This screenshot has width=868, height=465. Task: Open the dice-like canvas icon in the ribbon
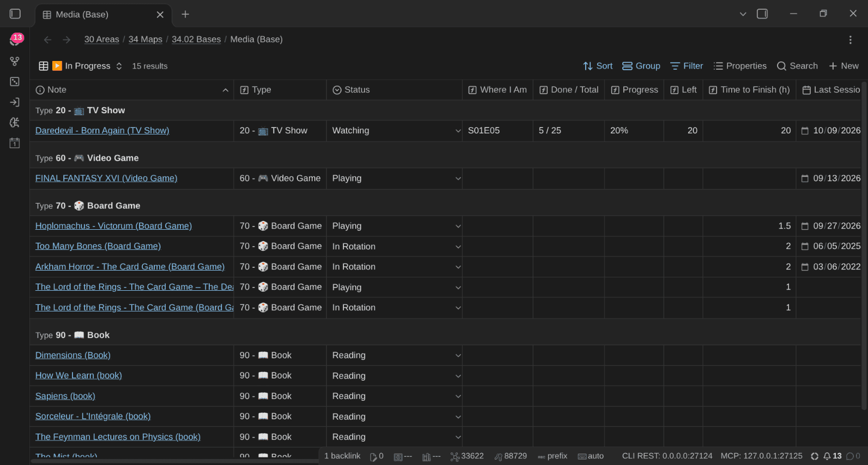click(15, 82)
